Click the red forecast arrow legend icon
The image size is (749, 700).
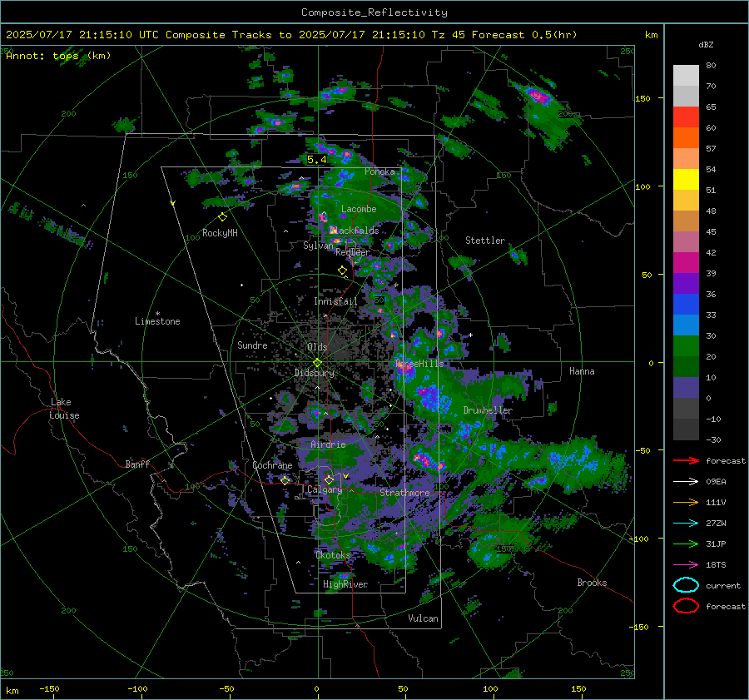(x=686, y=460)
